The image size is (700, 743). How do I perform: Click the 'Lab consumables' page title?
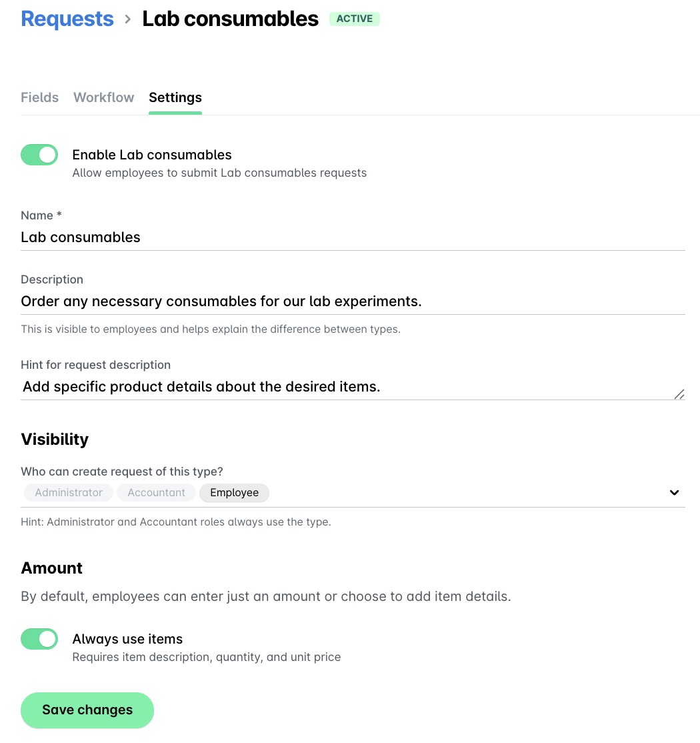tap(230, 19)
